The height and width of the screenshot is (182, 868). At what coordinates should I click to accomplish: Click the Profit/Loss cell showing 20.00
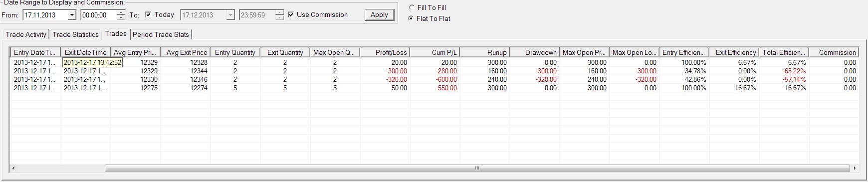click(x=385, y=63)
